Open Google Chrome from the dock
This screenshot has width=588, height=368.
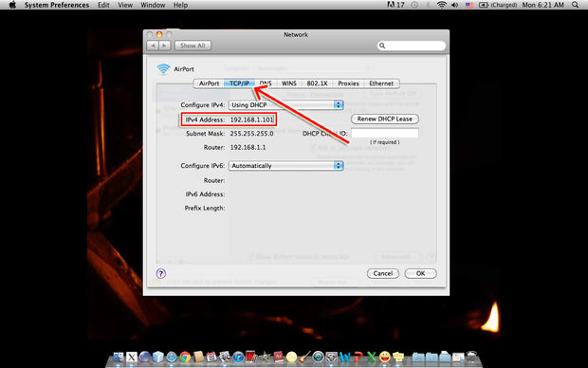(185, 357)
